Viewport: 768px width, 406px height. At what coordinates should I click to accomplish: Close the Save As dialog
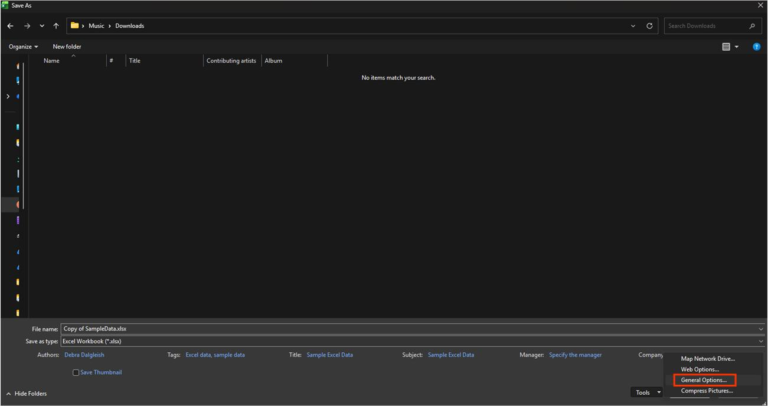pyautogui.click(x=760, y=5)
